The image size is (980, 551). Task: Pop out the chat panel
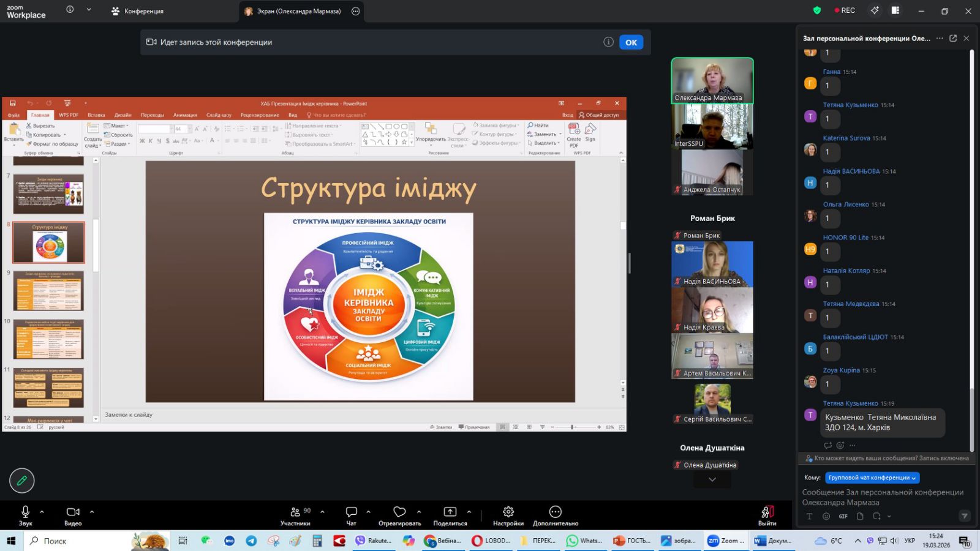953,39
